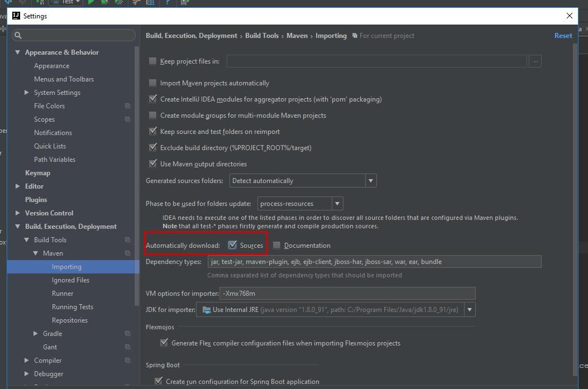The width and height of the screenshot is (588, 389).
Task: Click the Help question mark in the IDE toolbar
Action: 168,2
